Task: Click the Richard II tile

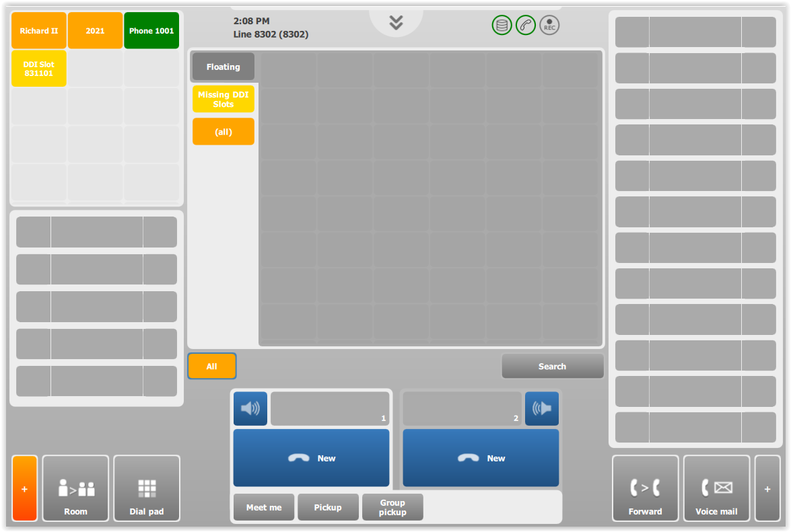Action: (39, 31)
